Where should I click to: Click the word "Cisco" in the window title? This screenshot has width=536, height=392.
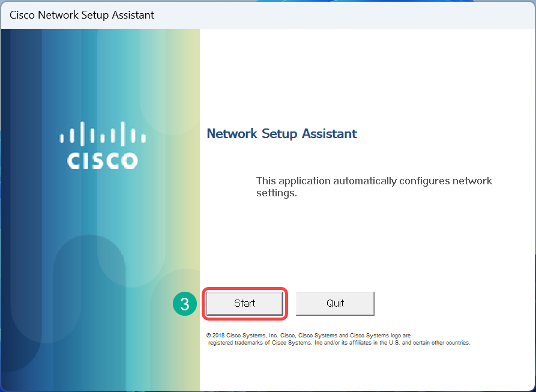coord(22,15)
